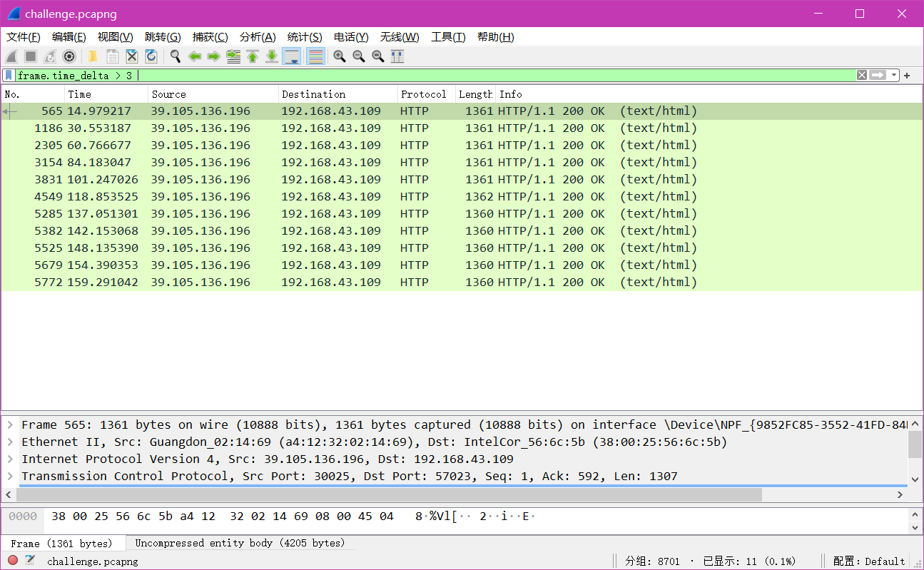Image resolution: width=924 pixels, height=570 pixels.
Task: Select packet number 1186
Action: click(462, 128)
